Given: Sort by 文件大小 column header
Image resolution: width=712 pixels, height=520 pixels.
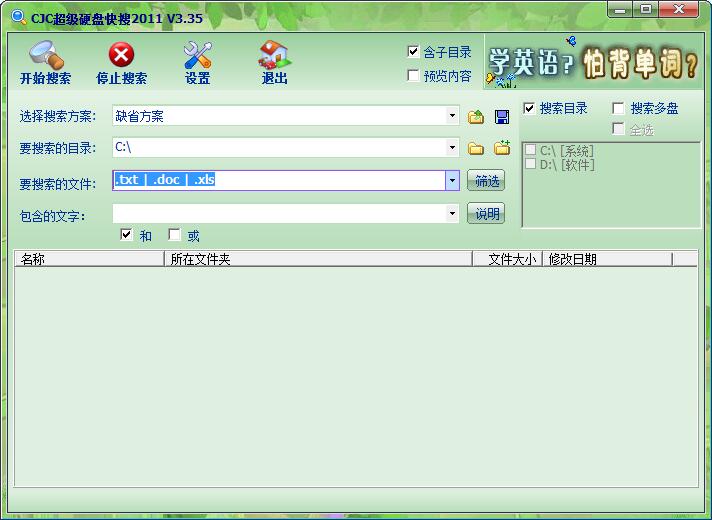Looking at the screenshot, I should pyautogui.click(x=507, y=259).
